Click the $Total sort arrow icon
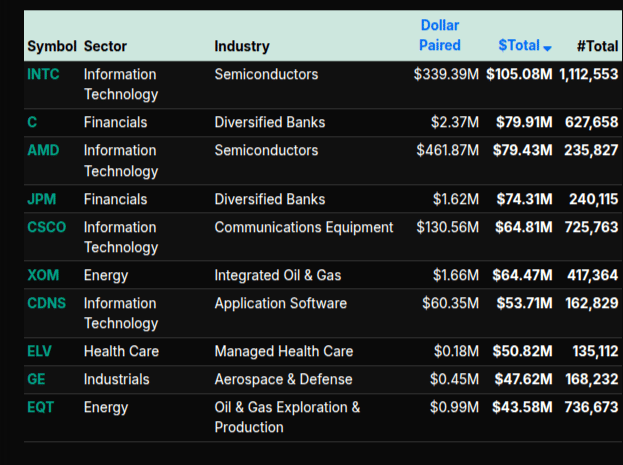The image size is (623, 465). coord(548,47)
